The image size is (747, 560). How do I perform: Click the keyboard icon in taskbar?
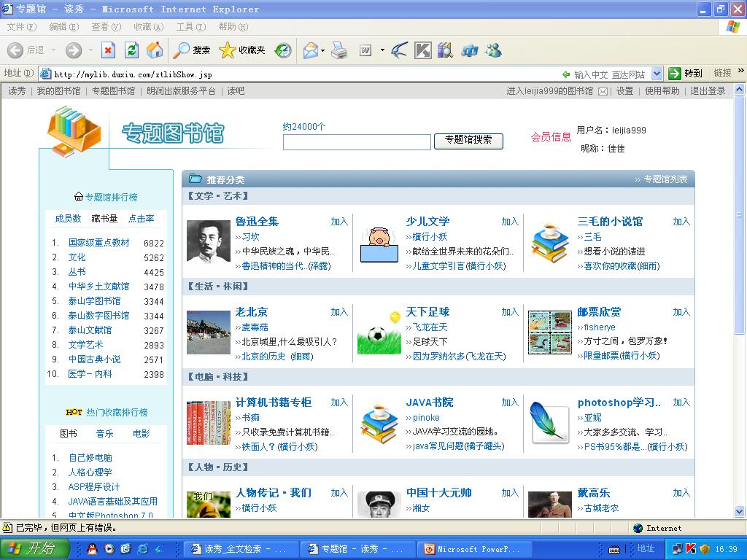[x=614, y=550]
